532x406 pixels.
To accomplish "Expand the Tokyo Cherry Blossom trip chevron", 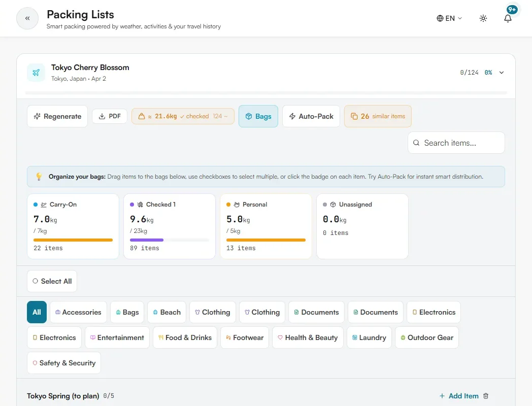I will coord(502,73).
